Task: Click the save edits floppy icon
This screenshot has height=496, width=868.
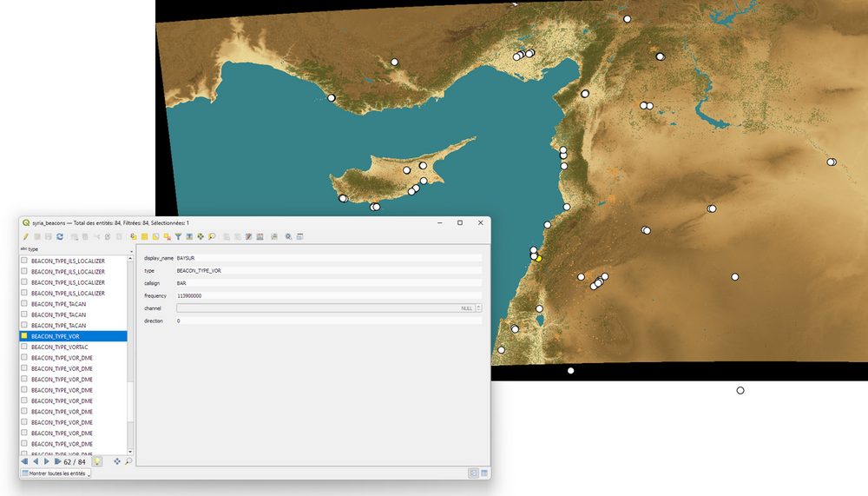Action: pos(48,236)
